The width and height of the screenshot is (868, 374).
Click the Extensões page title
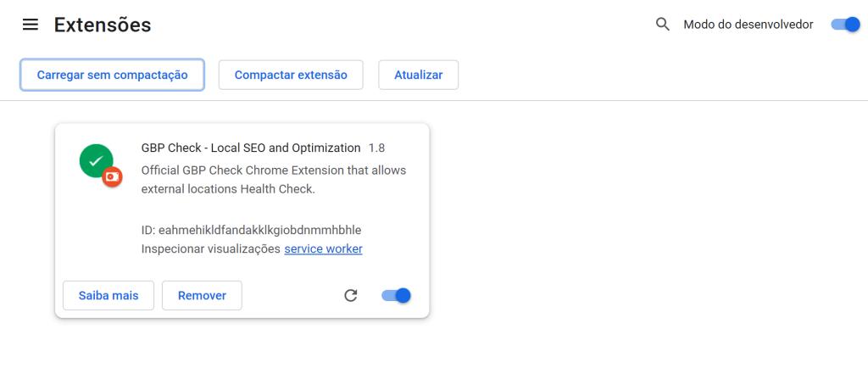[x=103, y=25]
